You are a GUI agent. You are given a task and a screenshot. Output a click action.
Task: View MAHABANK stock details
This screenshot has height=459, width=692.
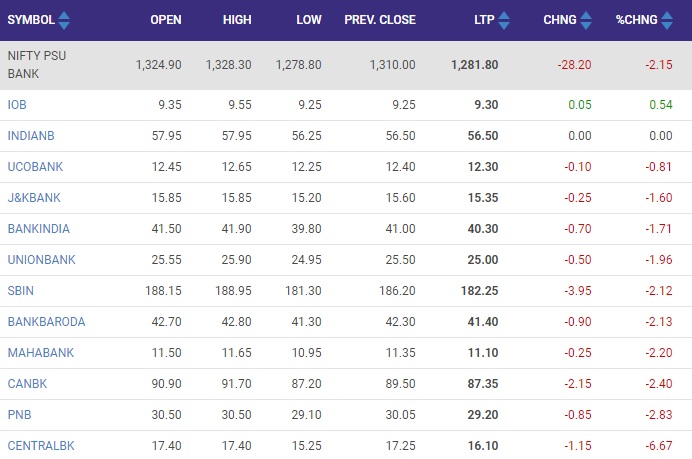pyautogui.click(x=41, y=353)
